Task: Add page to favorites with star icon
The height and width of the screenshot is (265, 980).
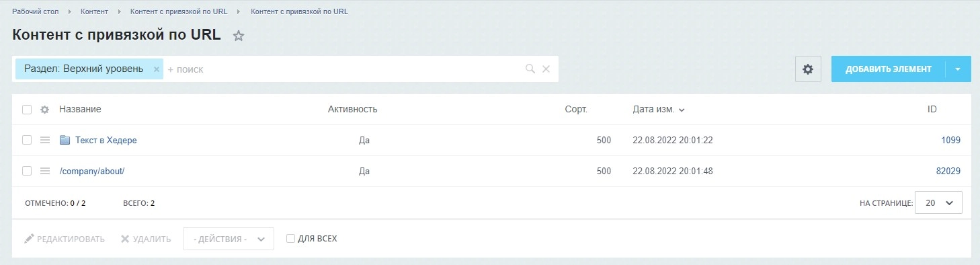Action: (238, 36)
